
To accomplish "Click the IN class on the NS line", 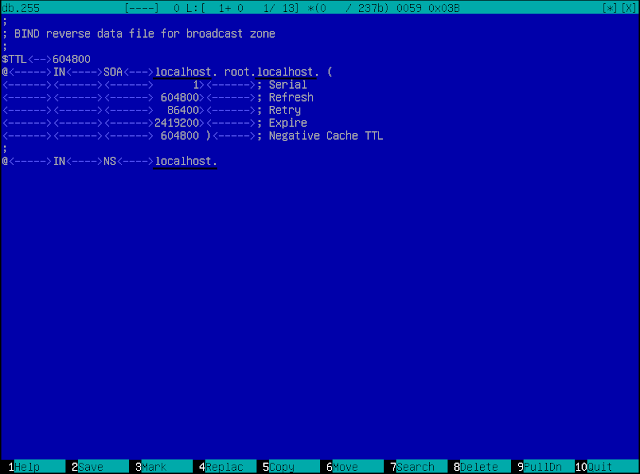I will point(59,161).
